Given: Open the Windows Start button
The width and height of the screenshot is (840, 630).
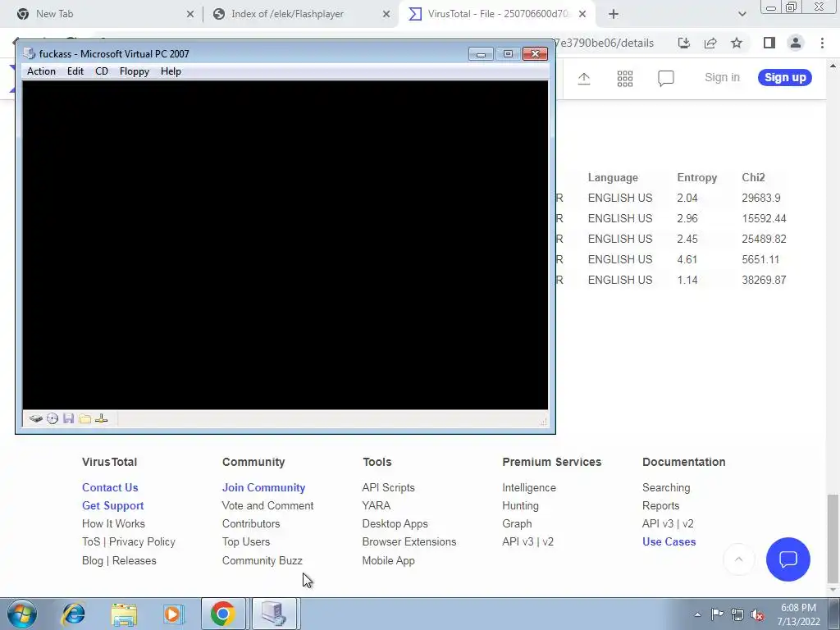Looking at the screenshot, I should (x=22, y=614).
